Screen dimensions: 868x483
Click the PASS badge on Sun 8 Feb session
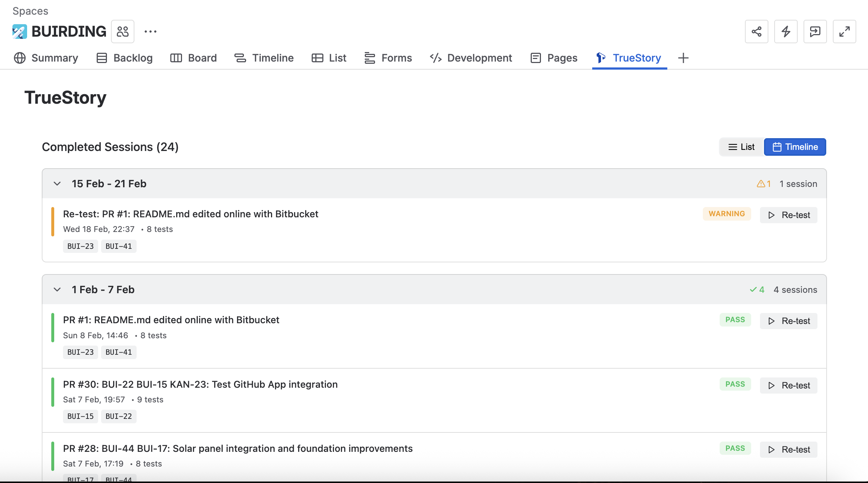pos(735,320)
